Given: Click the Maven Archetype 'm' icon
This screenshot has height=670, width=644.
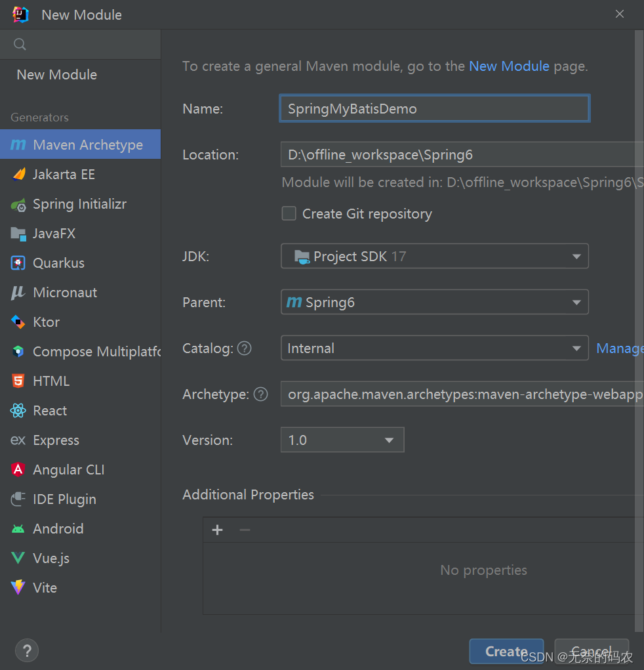Looking at the screenshot, I should click(18, 144).
